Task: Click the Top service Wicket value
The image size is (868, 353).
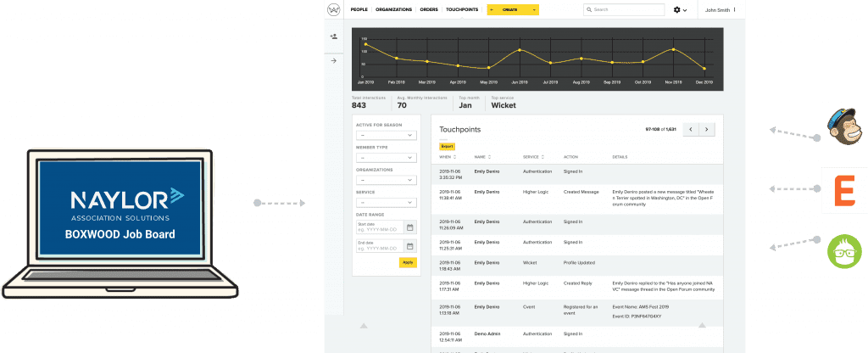Action: (x=504, y=104)
